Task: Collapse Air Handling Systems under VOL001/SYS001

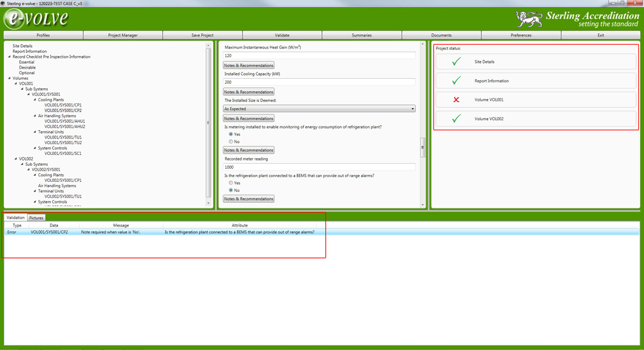Action: [35, 116]
